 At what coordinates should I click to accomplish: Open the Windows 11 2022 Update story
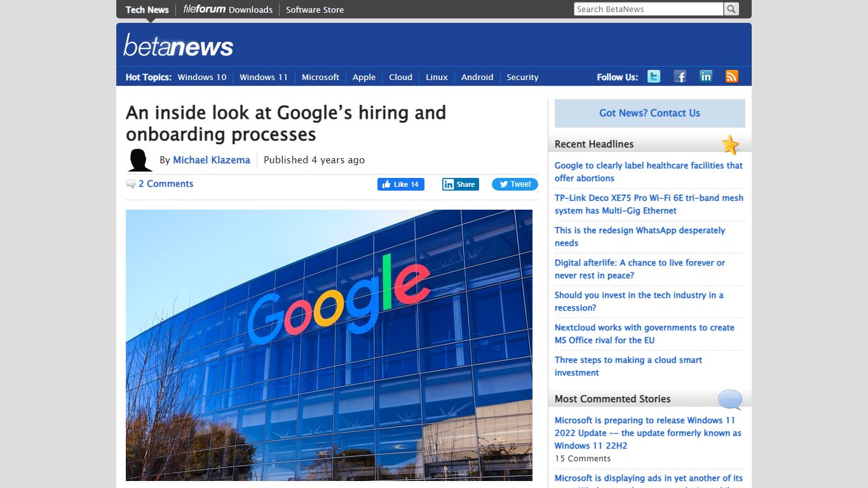[x=648, y=433]
